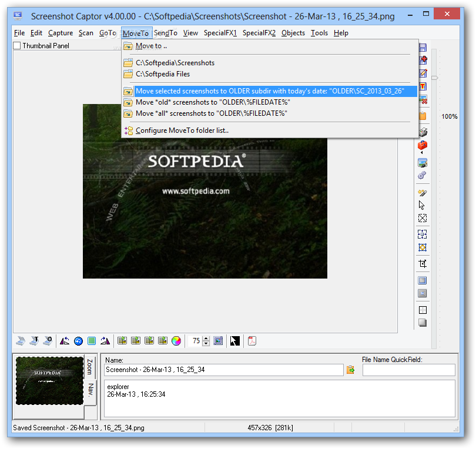Click the picture-with-brush editor icon
The image size is (476, 449).
coord(423,163)
